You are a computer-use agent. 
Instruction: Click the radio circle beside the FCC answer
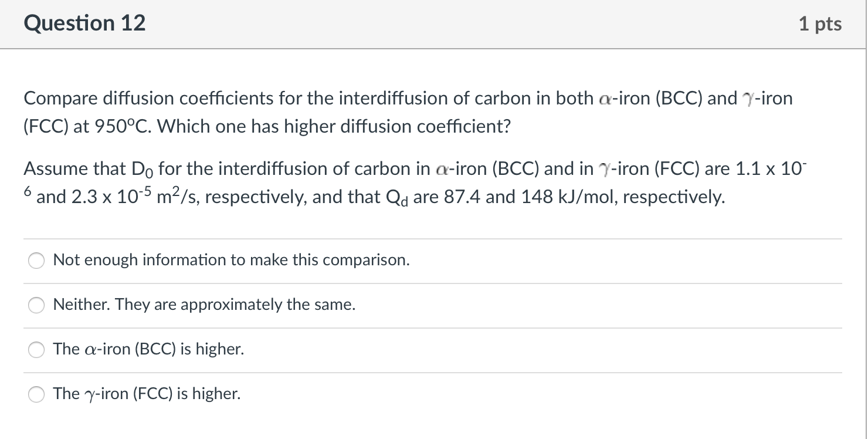(x=36, y=394)
